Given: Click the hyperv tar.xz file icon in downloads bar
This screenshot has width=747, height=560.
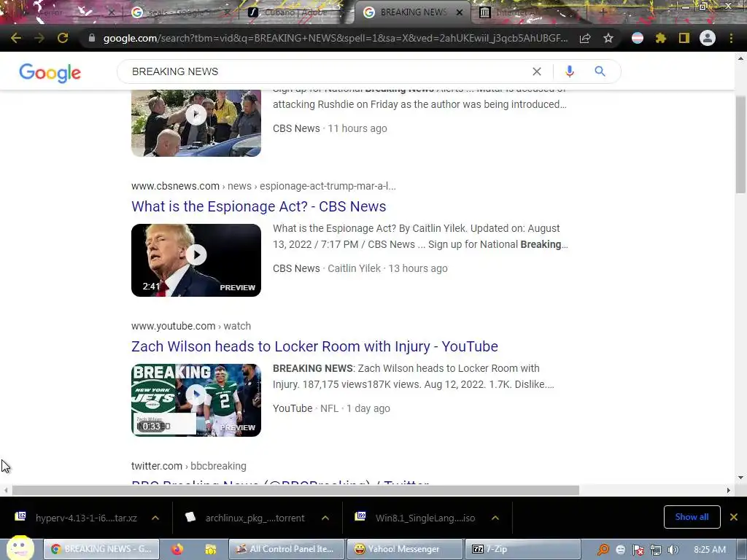Looking at the screenshot, I should point(20,517).
